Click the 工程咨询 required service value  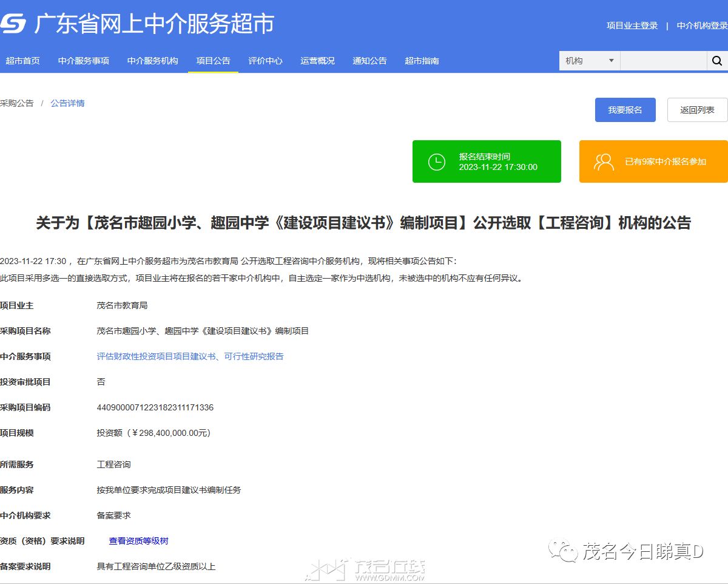(113, 464)
